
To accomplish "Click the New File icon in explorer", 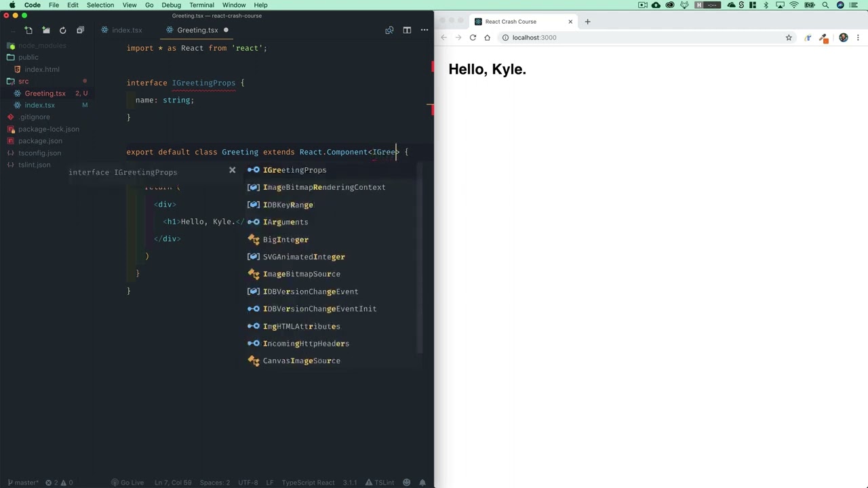I will pyautogui.click(x=28, y=30).
